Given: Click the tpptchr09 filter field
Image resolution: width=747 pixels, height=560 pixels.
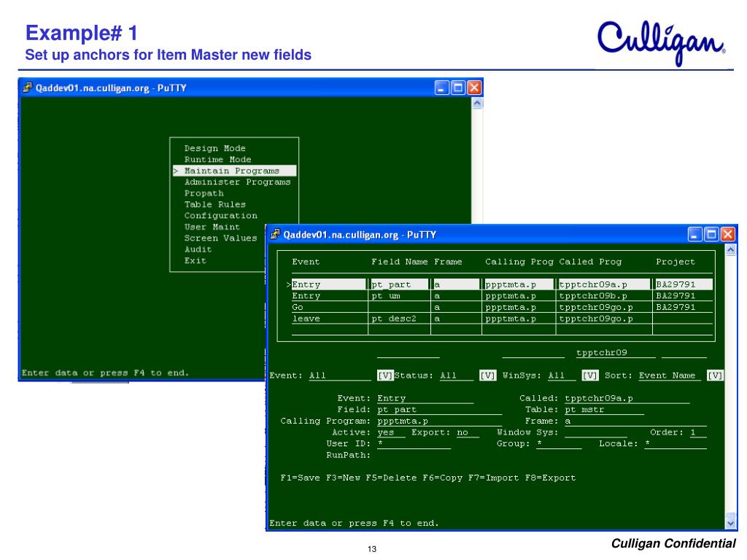Looking at the screenshot, I should click(616, 353).
